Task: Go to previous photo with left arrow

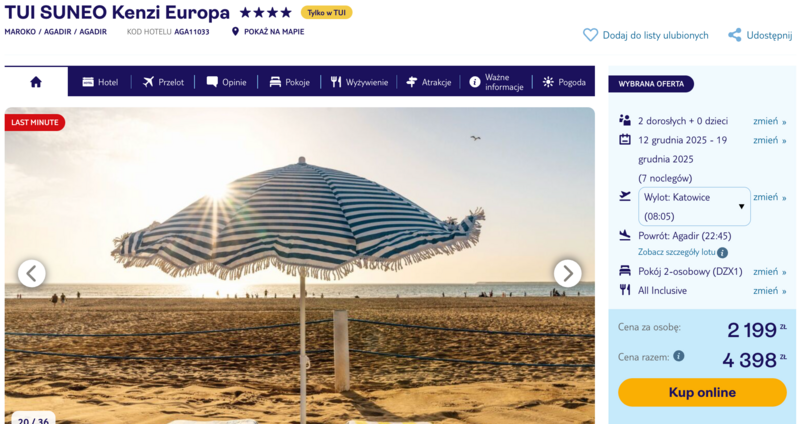Action: [x=32, y=273]
